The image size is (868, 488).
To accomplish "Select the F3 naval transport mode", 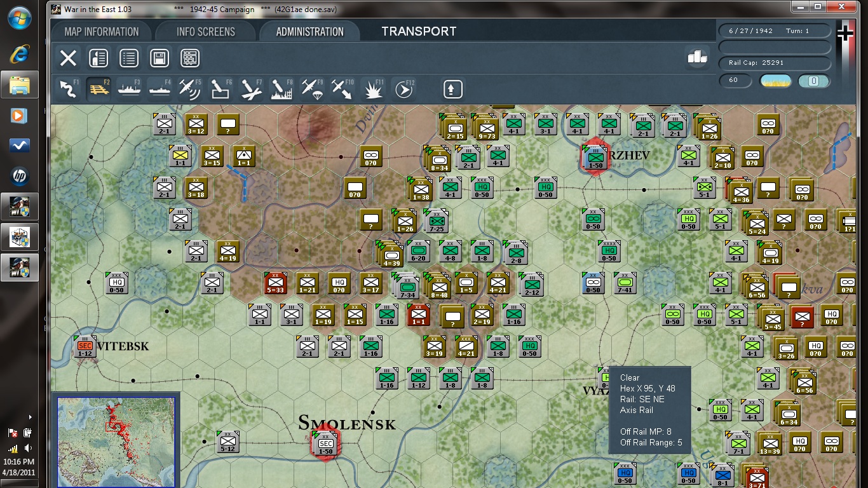I will point(130,89).
